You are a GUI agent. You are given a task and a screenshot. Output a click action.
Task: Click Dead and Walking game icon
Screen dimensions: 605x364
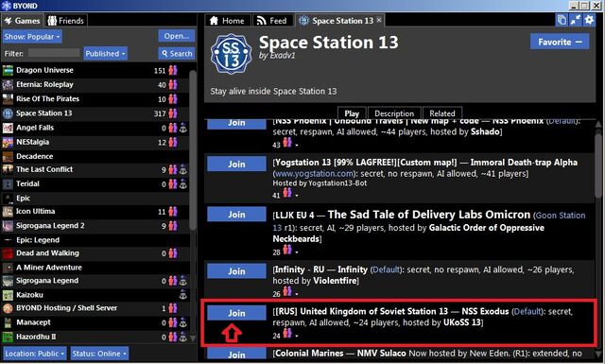click(x=8, y=253)
